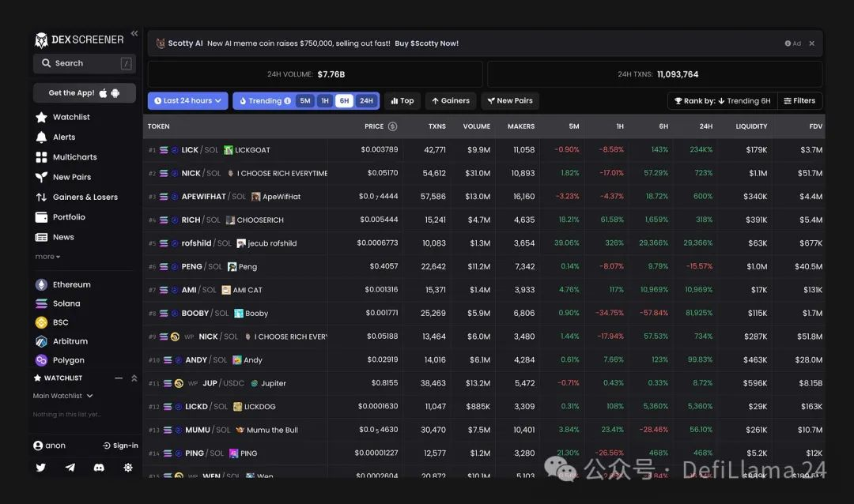Click the Trending info icon

click(287, 101)
